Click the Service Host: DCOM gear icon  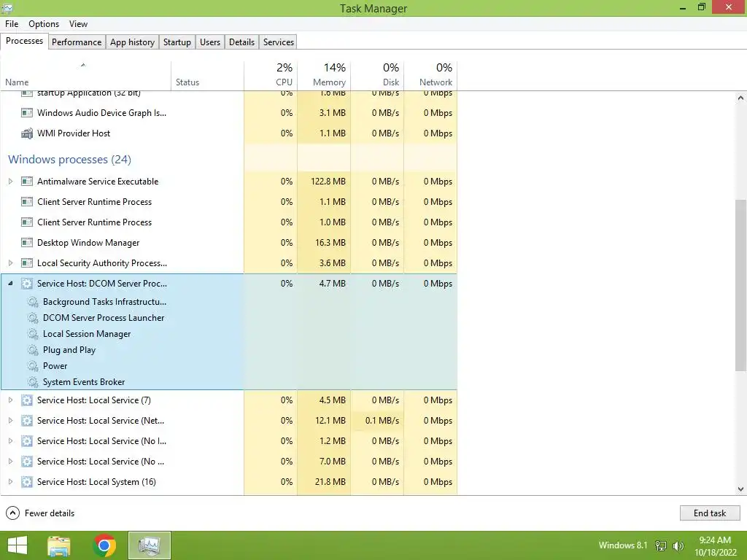point(27,284)
